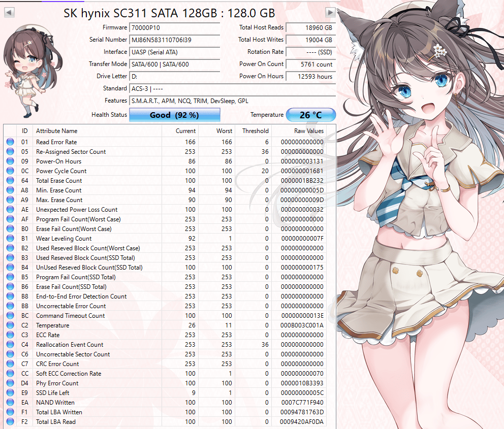
Task: Click the Standard field ACS-3
Action: pos(232,89)
